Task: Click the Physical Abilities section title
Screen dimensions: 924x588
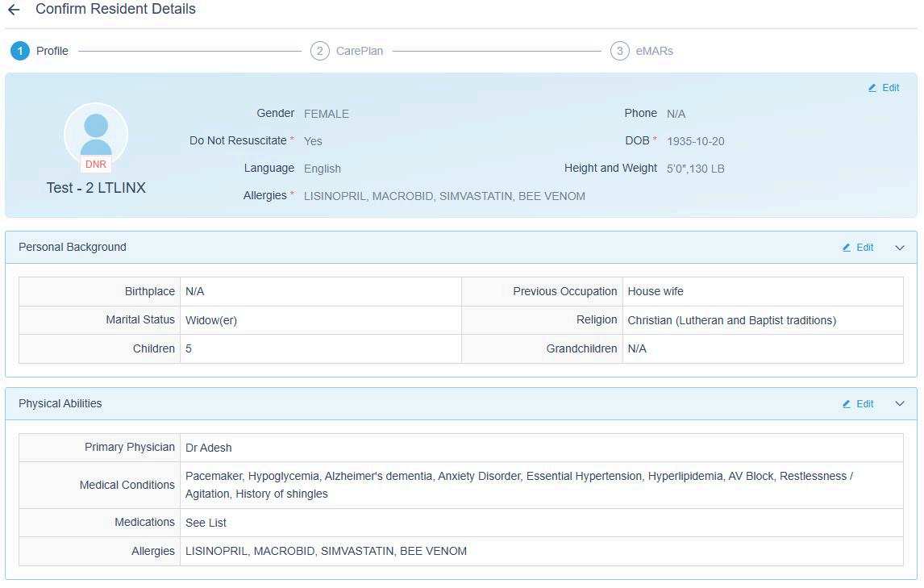Action: [x=60, y=403]
